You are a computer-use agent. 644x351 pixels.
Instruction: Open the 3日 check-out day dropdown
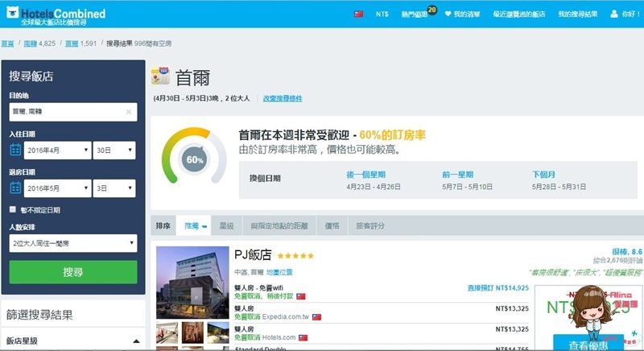pyautogui.click(x=114, y=188)
